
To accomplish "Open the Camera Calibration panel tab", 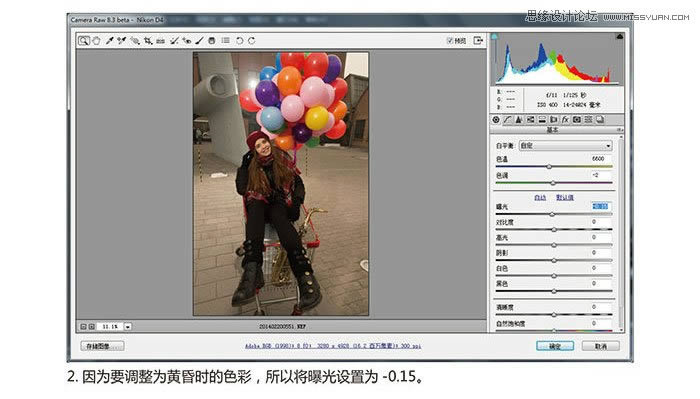I will tap(577, 120).
